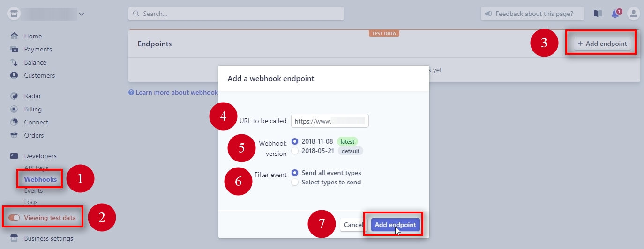Click the search magnifier icon
The image size is (644, 249).
136,14
